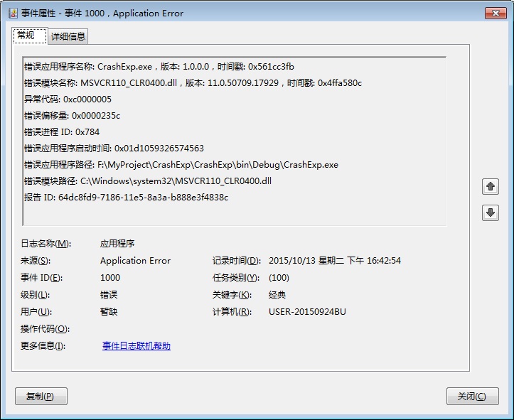
Task: Click the 来源(S) label
Action: tap(36, 261)
